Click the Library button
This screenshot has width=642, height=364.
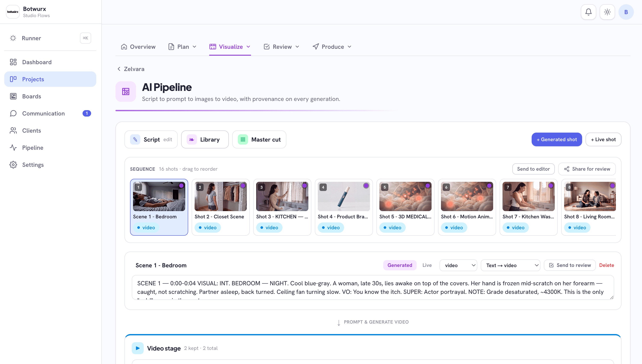coord(205,139)
